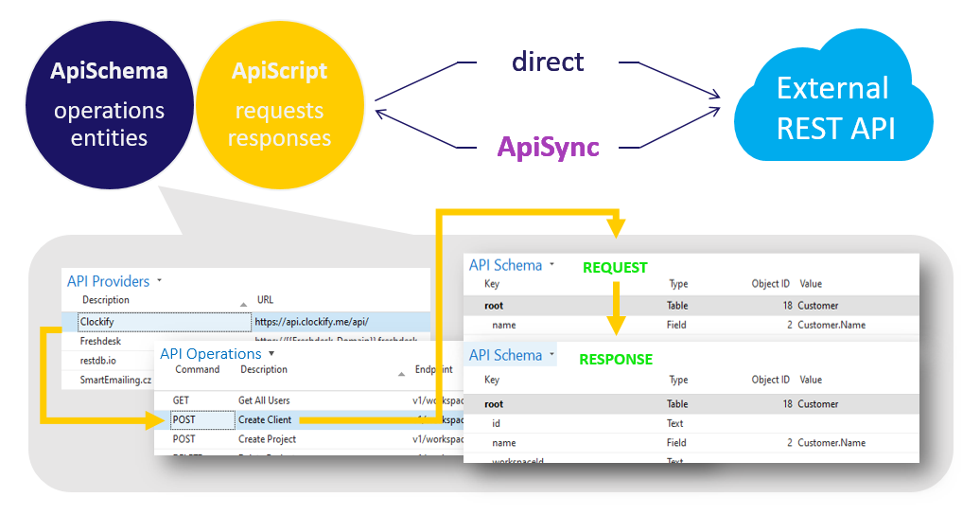Select the Customer.Name value in REQUEST schema
This screenshot has width=980, height=515.
pos(831,325)
